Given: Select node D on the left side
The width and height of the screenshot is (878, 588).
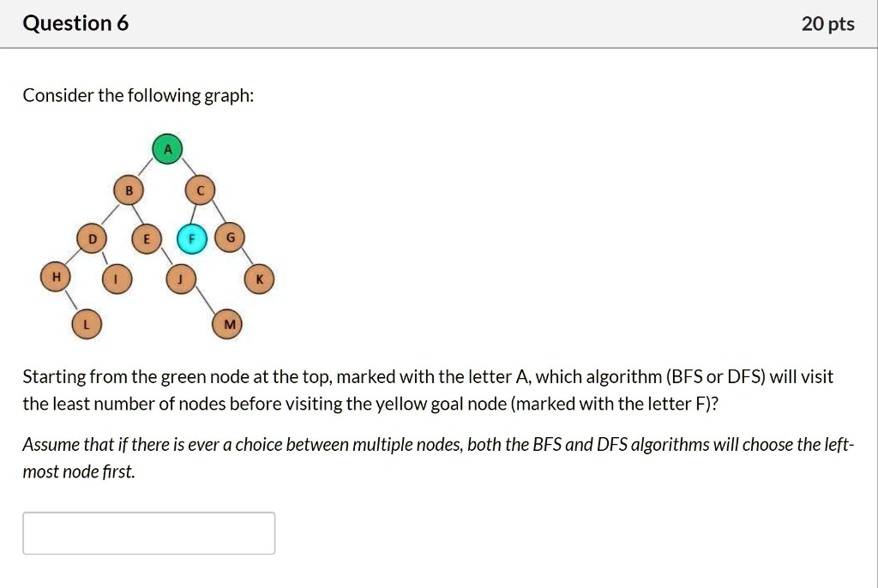Looking at the screenshot, I should 92,237.
